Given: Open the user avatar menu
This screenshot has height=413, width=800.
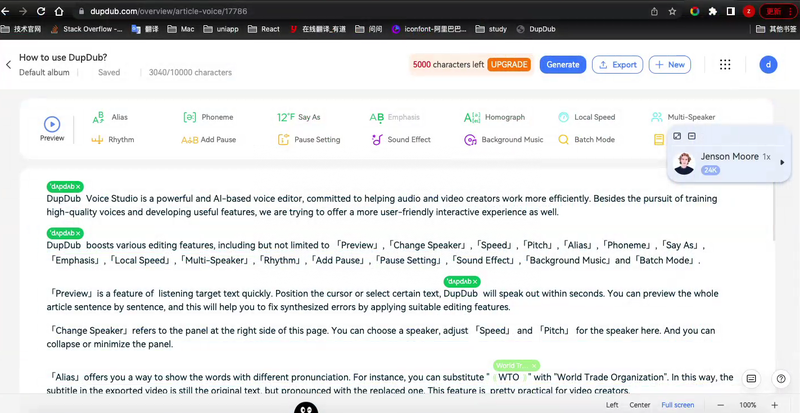Looking at the screenshot, I should click(x=768, y=64).
